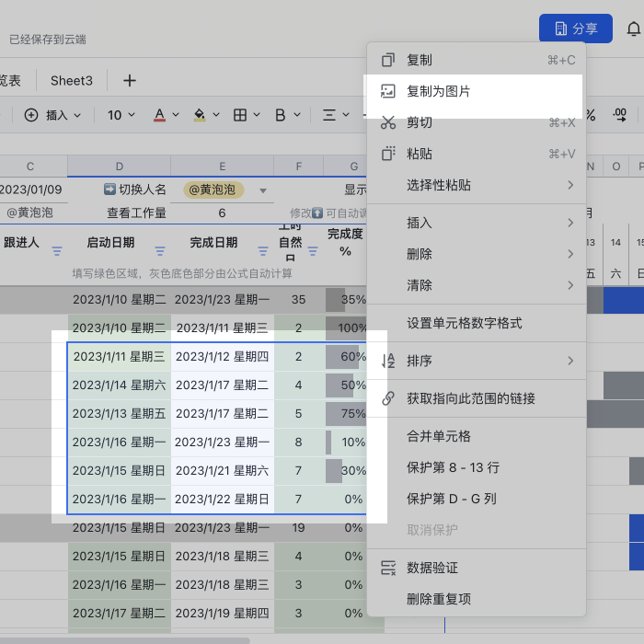Open the notification bell
Image resolution: width=644 pixels, height=644 pixels.
pyautogui.click(x=633, y=29)
